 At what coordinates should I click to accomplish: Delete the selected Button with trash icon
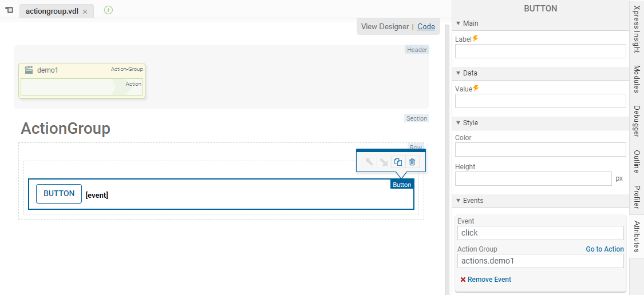point(412,162)
